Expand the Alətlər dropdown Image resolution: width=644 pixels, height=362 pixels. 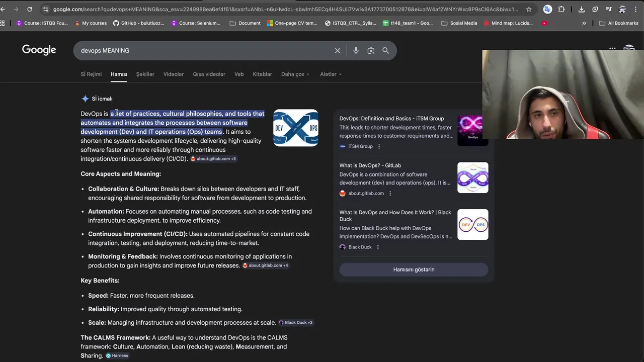[x=331, y=74]
